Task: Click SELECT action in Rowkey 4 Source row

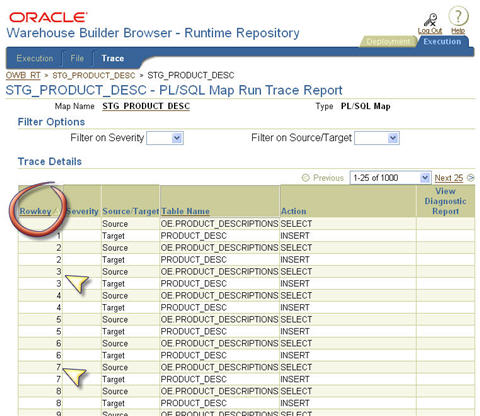Action: (x=296, y=296)
